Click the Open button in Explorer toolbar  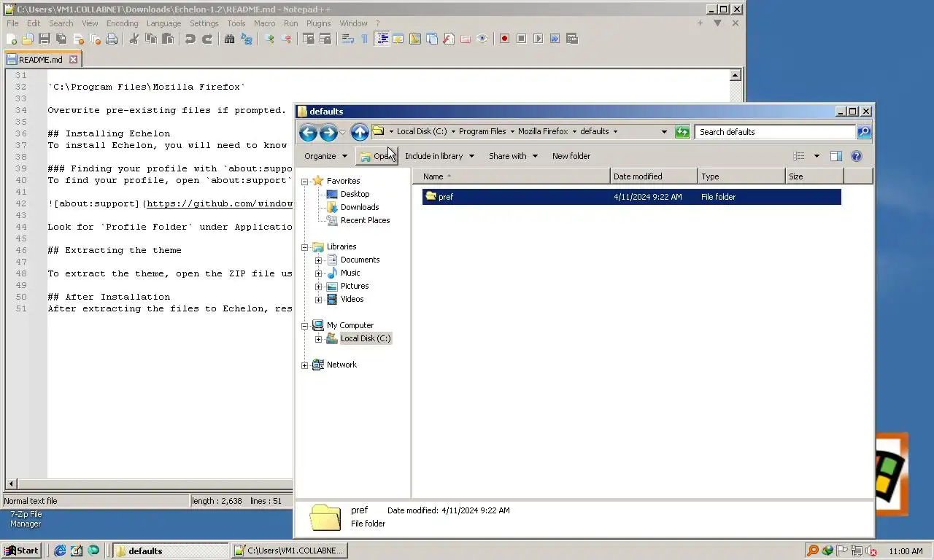point(377,156)
